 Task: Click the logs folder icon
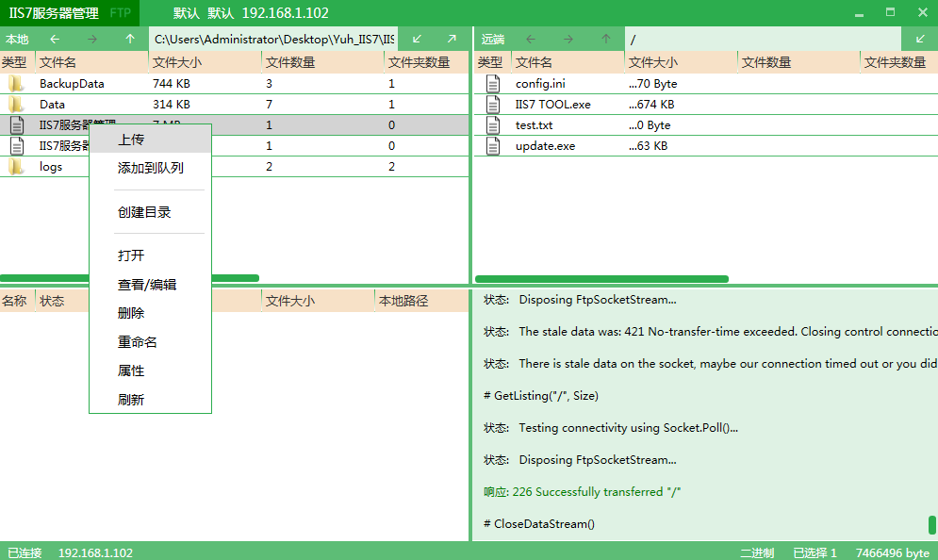coord(16,167)
